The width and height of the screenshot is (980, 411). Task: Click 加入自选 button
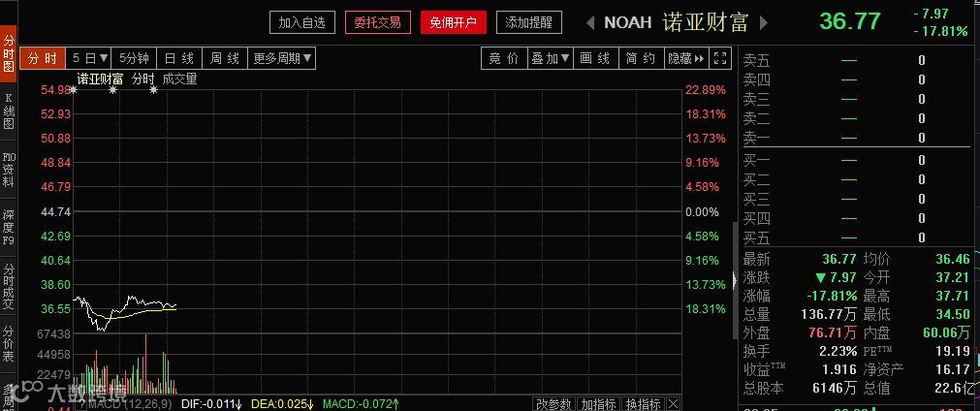(x=302, y=23)
